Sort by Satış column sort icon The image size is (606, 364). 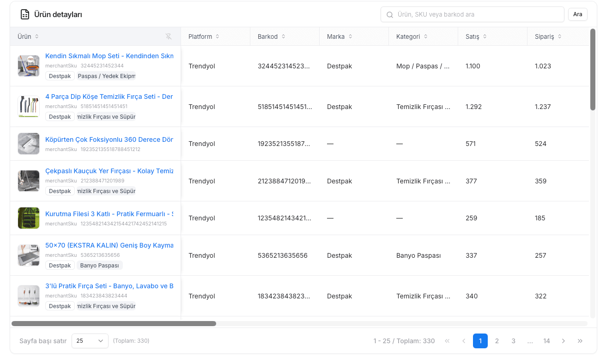(x=485, y=36)
